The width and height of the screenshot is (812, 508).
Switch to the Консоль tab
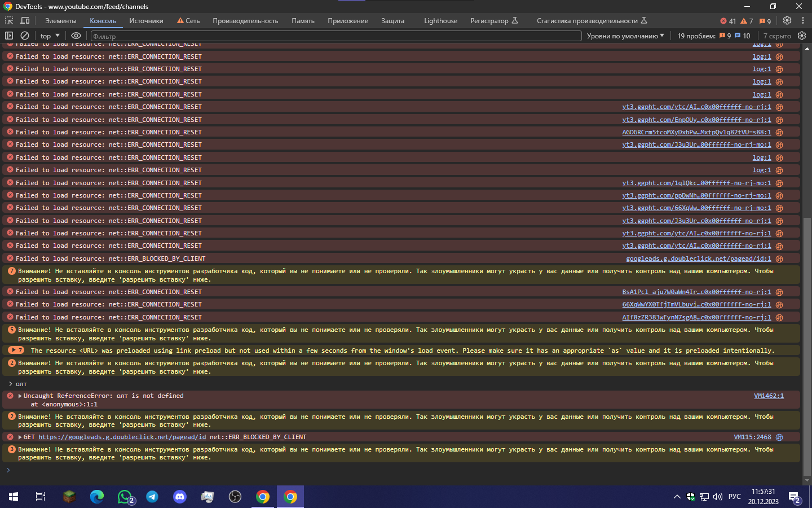pos(103,21)
